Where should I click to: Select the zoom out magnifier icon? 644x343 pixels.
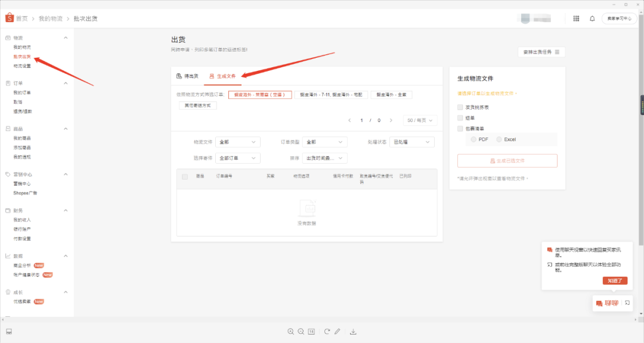(301, 332)
